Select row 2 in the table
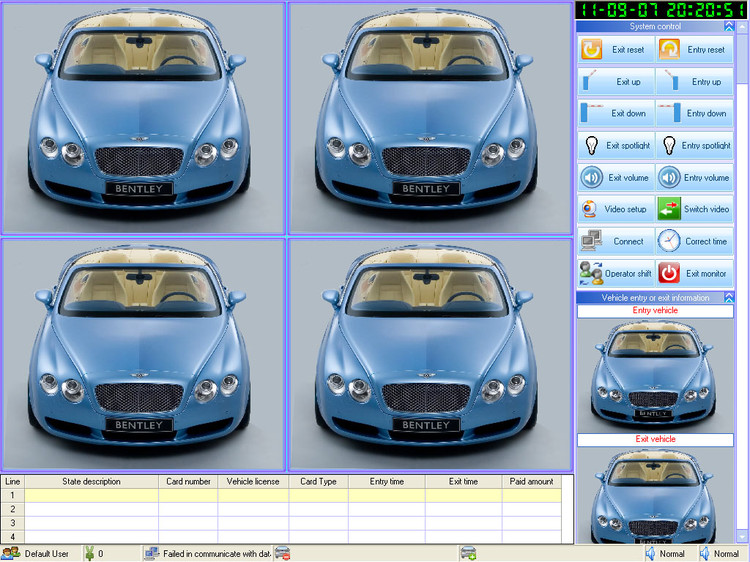The image size is (750, 562). click(x=281, y=509)
